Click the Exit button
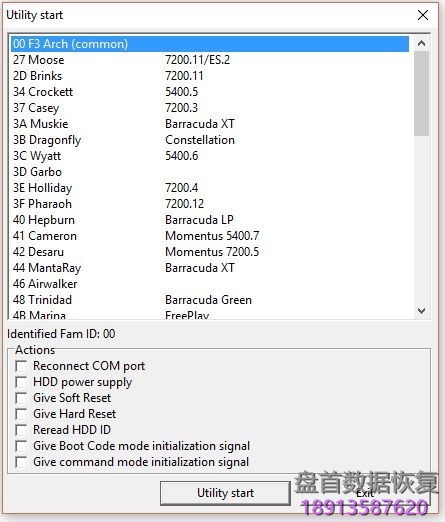Screen dimensions: 445x522 pos(364,493)
